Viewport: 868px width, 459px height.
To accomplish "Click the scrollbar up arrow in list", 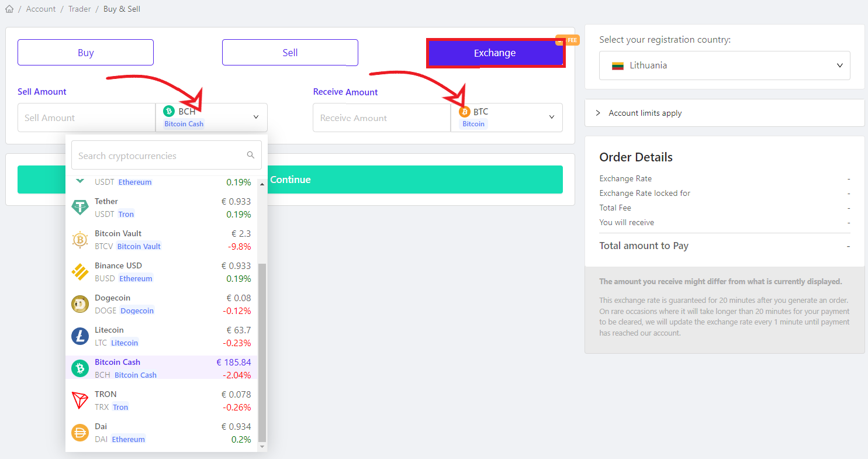I will (x=262, y=184).
